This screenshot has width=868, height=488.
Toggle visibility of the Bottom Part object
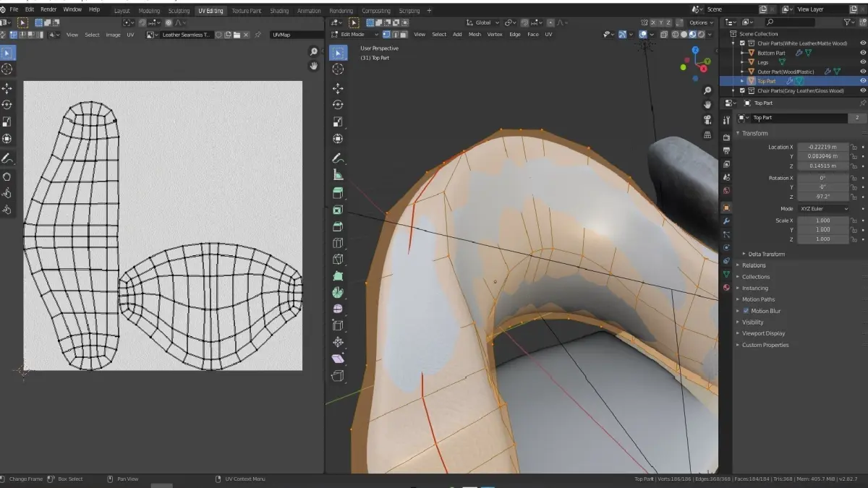pos(862,53)
